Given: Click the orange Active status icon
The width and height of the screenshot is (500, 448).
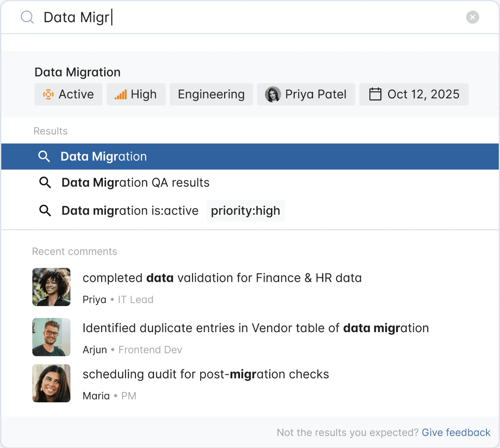Looking at the screenshot, I should (x=48, y=94).
